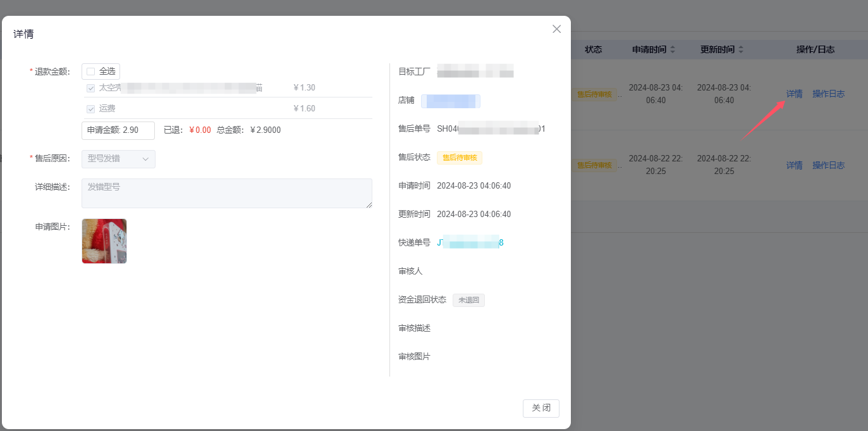The height and width of the screenshot is (431, 868).
Task: Open 详情 link in second table row
Action: coord(794,165)
